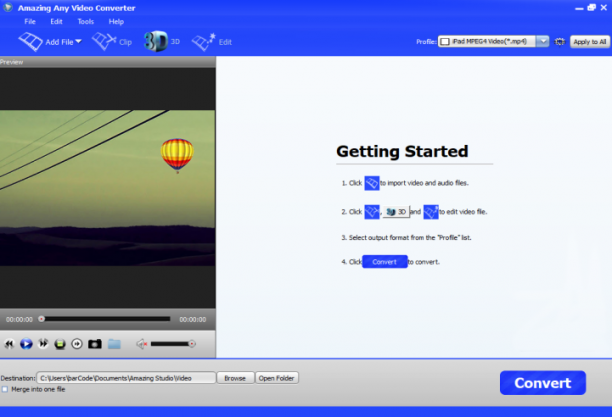The image size is (612, 417).
Task: Click the Profile combo box text field
Action: [487, 41]
